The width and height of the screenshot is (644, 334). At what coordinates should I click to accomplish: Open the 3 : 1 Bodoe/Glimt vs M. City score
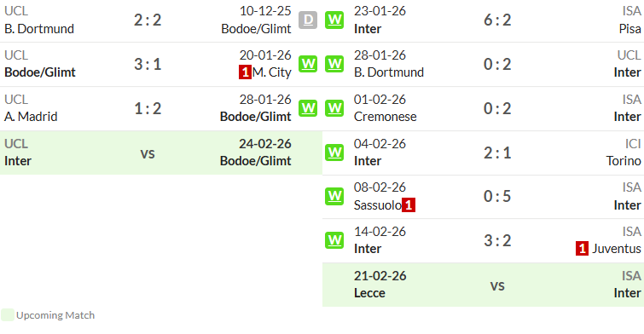click(x=148, y=65)
